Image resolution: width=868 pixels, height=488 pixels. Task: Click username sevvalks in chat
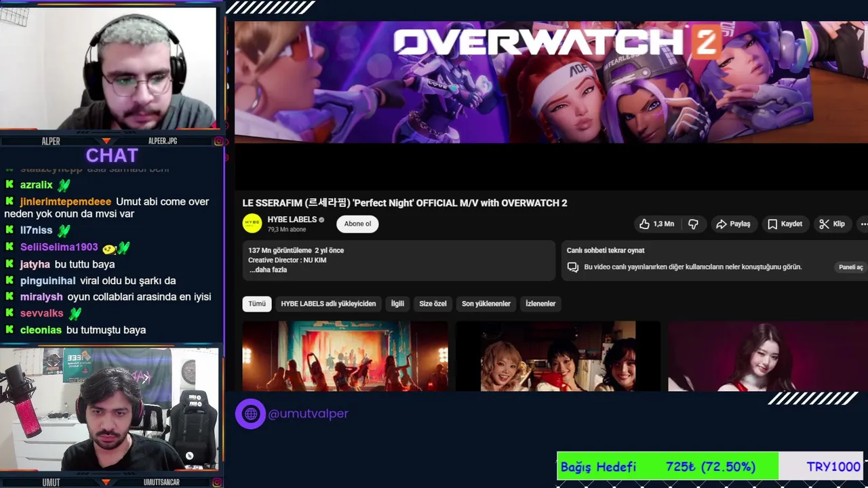(42, 313)
